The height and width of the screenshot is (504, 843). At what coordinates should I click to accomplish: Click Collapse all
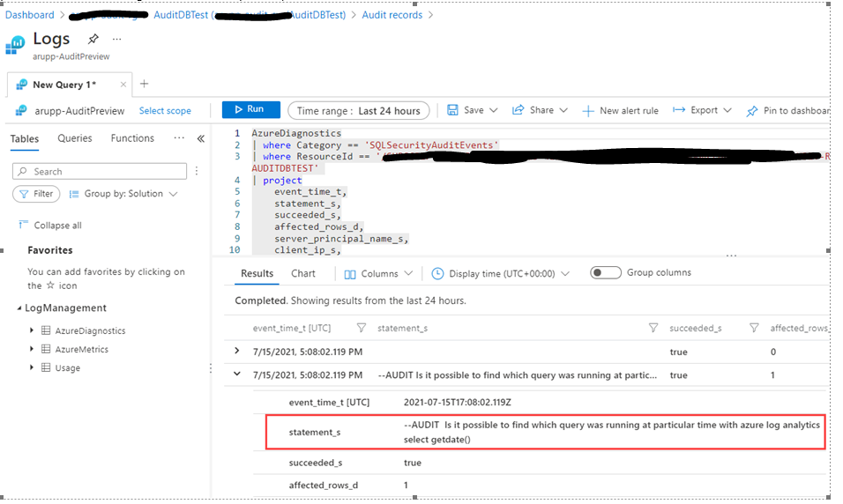[x=50, y=226]
